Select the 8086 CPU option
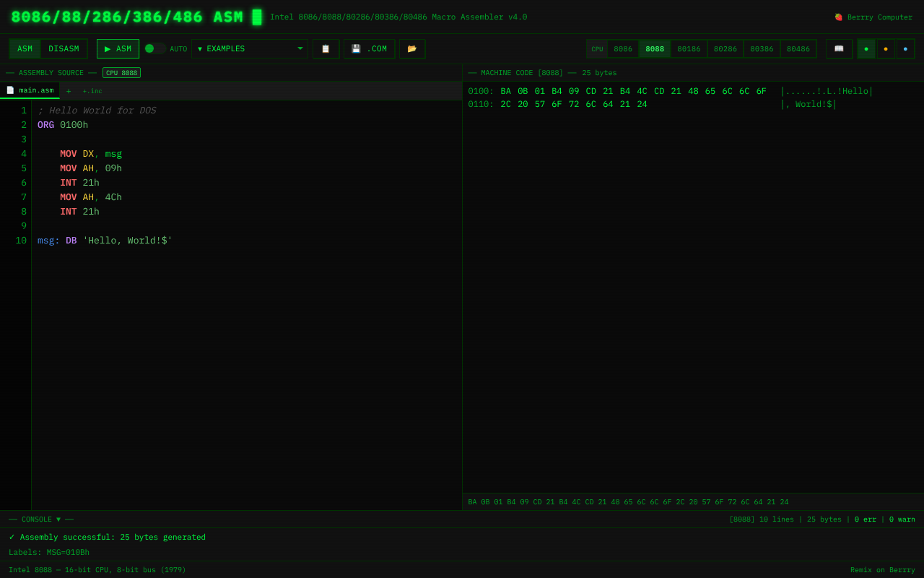Viewport: 924px width, 578px height. point(623,49)
